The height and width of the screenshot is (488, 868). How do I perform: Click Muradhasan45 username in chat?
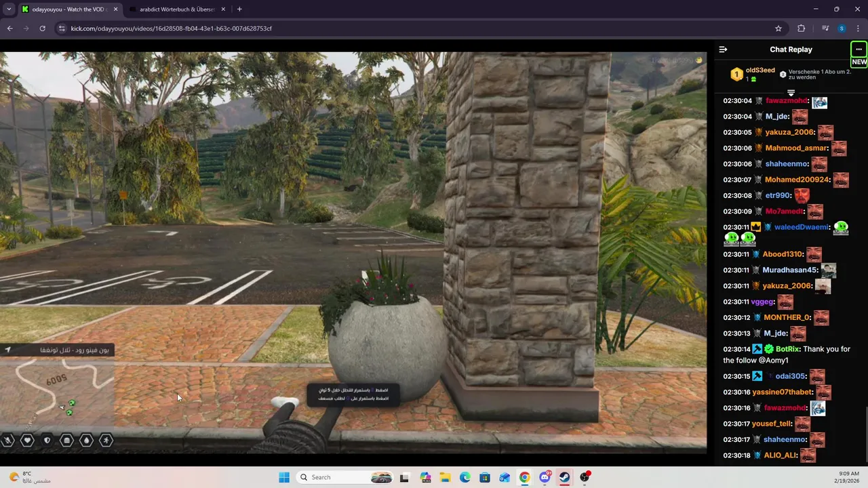790,270
